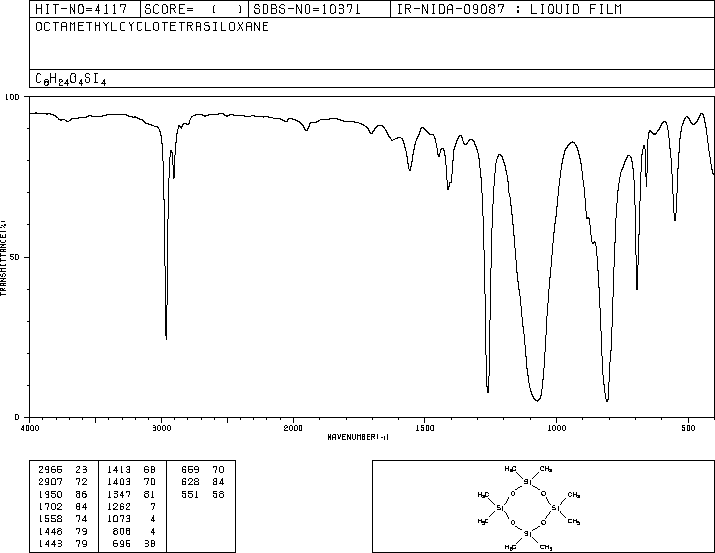Screen dimensions: 715x553
Task: Click the 3000 wavenumber axis label
Action: coord(162,428)
